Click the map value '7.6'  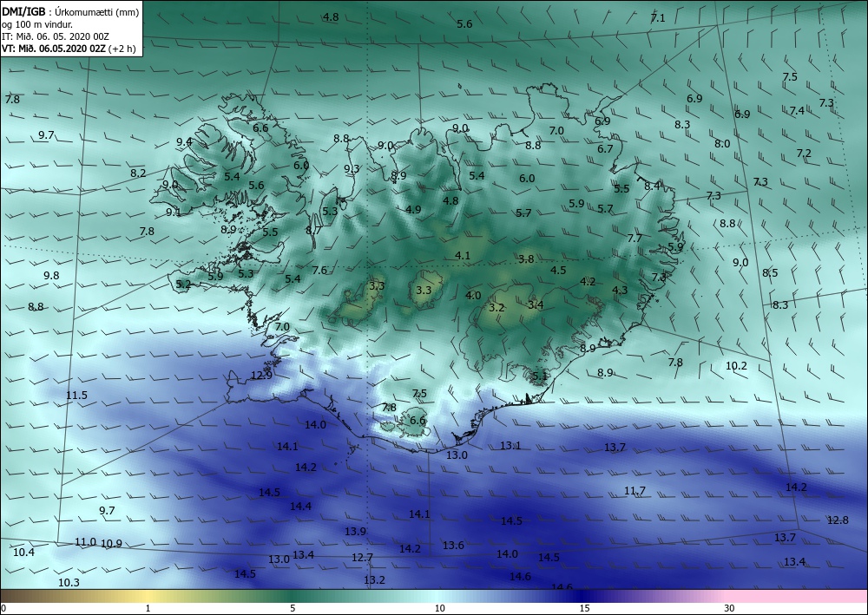coord(319,270)
